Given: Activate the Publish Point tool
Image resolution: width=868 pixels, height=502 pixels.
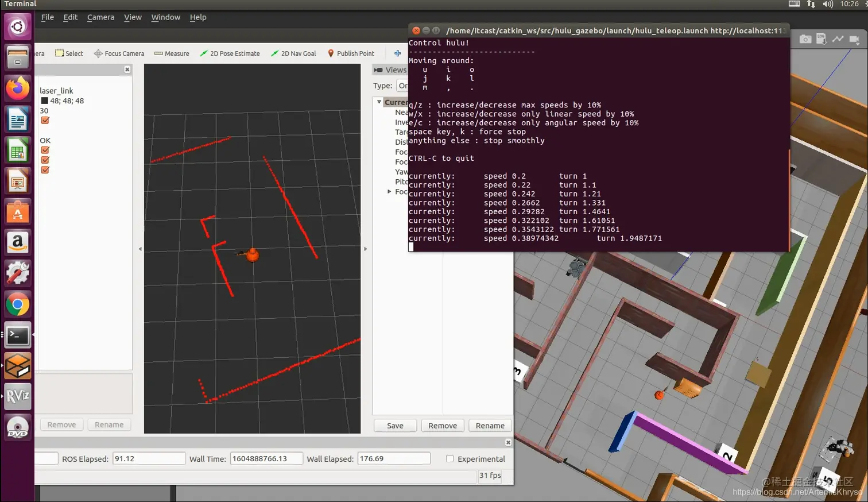Looking at the screenshot, I should (x=351, y=53).
